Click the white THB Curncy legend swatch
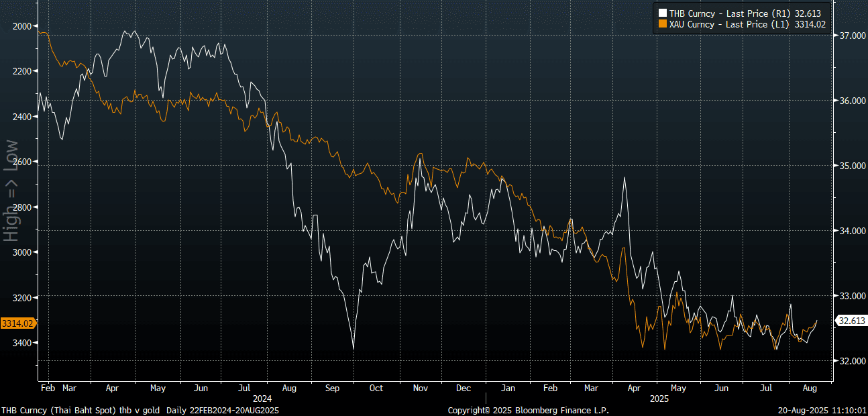 tap(663, 13)
